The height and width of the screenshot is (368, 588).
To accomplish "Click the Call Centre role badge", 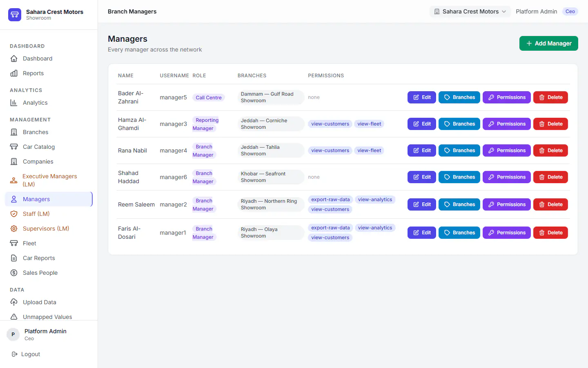I will pyautogui.click(x=209, y=98).
